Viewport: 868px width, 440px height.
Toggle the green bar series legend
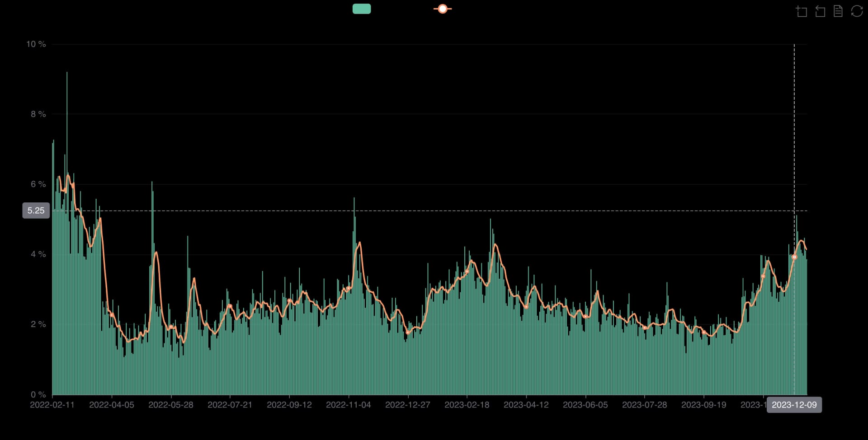362,9
